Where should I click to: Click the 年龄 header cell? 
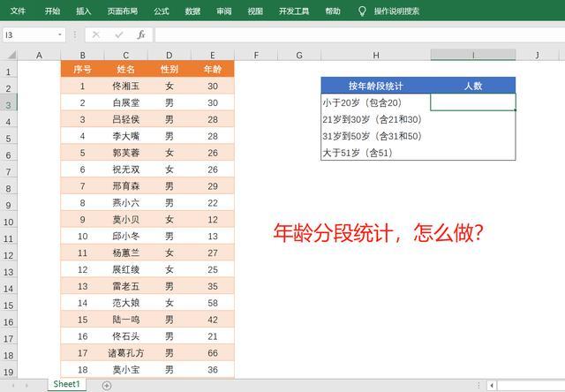213,69
